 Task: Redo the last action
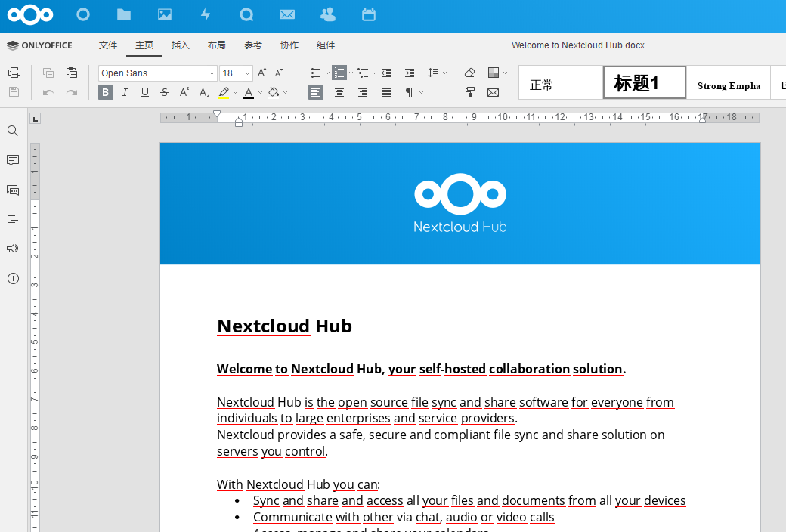point(72,92)
